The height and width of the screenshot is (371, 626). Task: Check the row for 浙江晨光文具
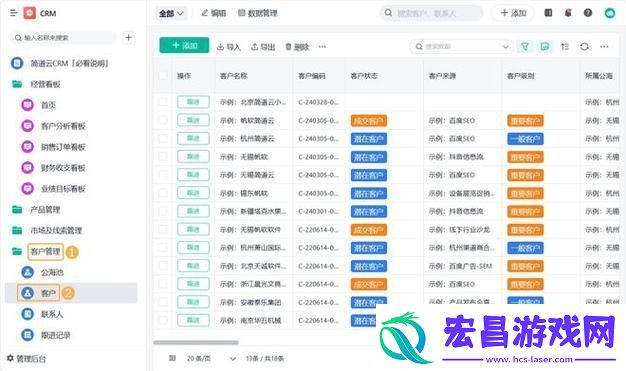click(163, 284)
